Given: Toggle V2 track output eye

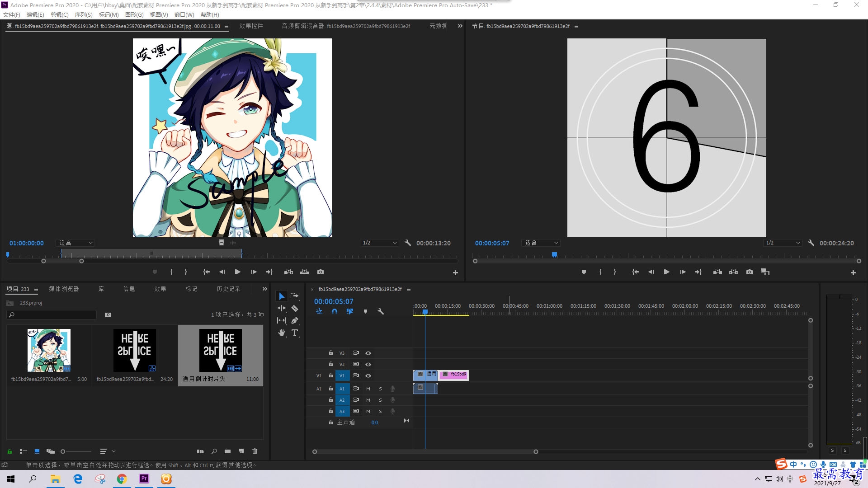Looking at the screenshot, I should coord(368,364).
